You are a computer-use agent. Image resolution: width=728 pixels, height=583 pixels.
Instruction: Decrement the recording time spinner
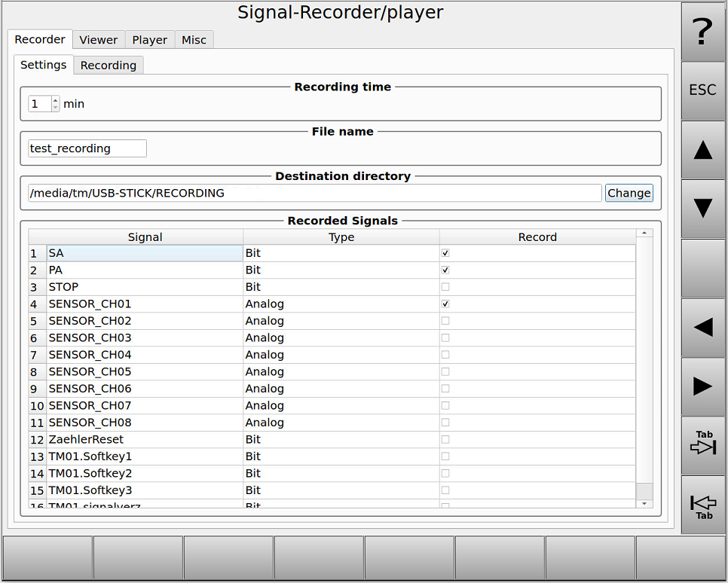click(54, 107)
